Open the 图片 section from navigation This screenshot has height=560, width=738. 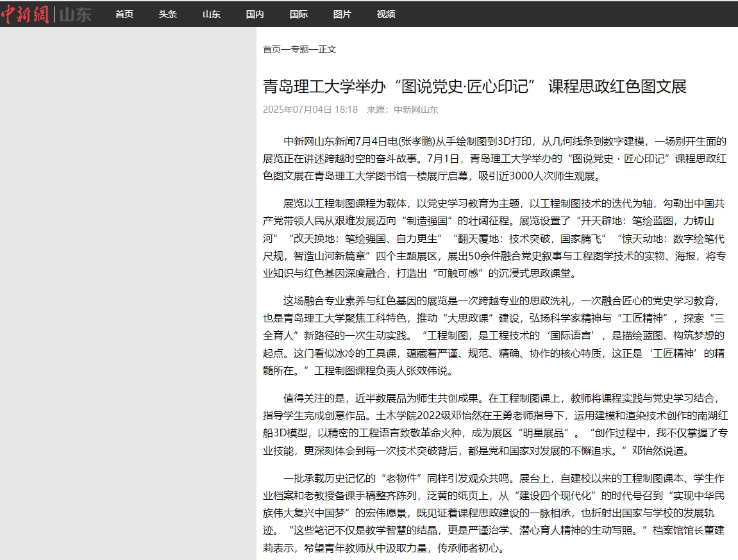click(x=342, y=14)
